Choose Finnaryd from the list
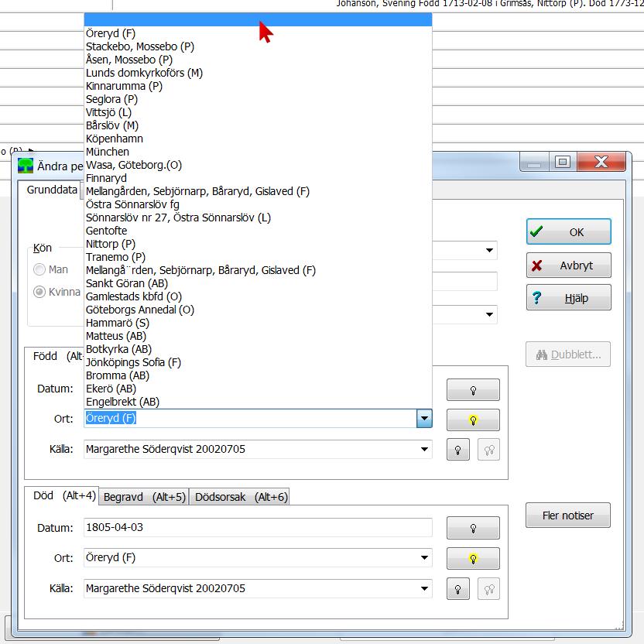644x644 pixels. pos(258,178)
